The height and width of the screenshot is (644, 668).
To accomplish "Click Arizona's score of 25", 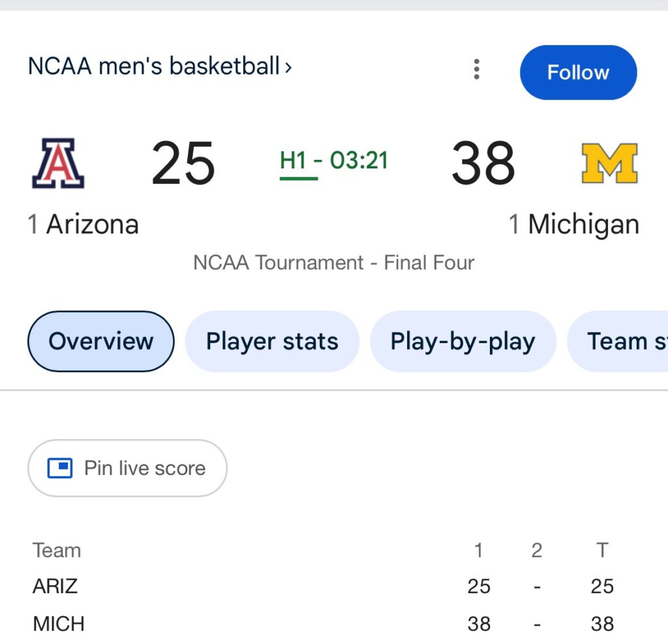I will point(183,163).
